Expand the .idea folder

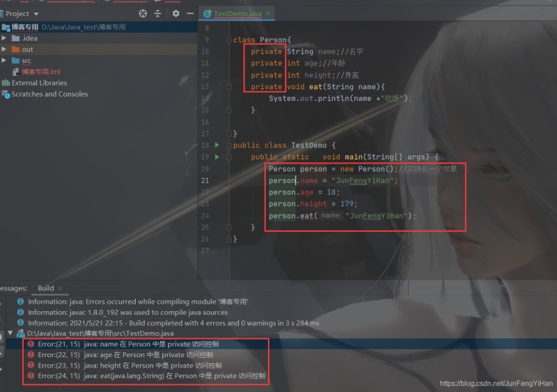(x=4, y=38)
